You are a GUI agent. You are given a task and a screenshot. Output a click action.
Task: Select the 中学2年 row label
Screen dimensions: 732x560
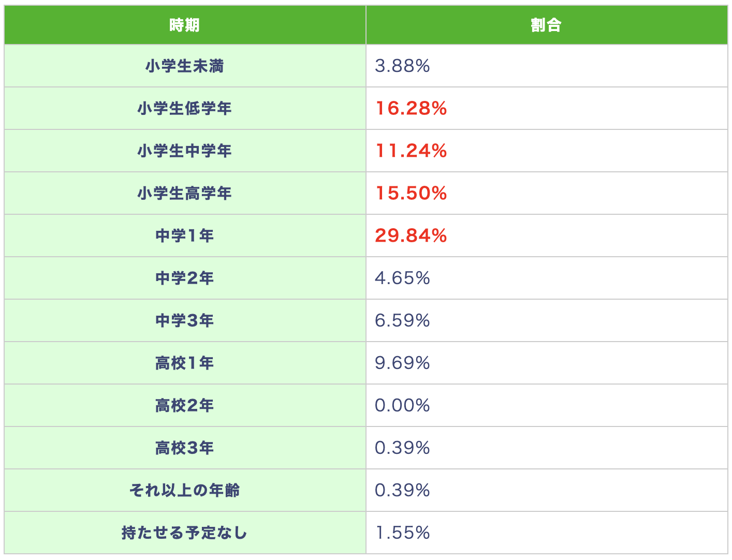(184, 278)
